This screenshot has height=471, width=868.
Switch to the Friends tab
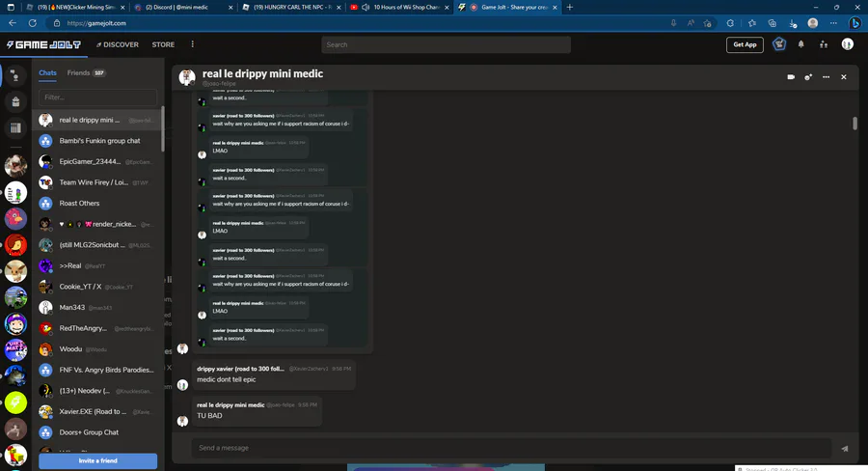[x=86, y=72]
